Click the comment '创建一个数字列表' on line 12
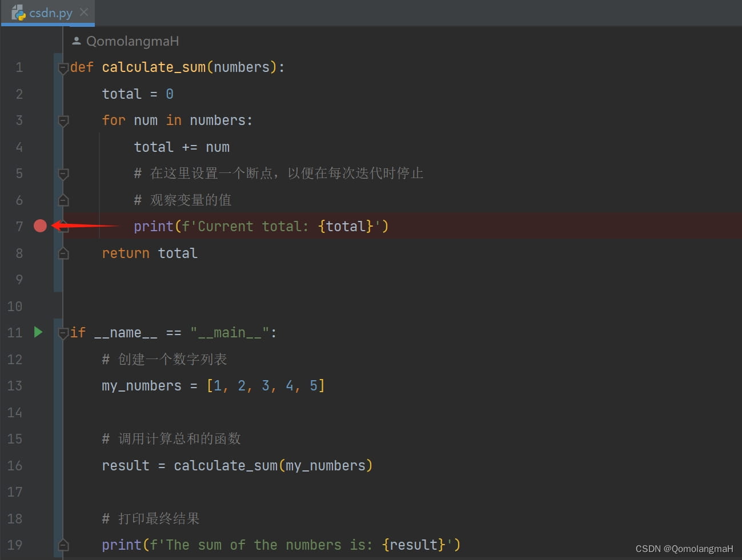The image size is (742, 560). tap(173, 360)
